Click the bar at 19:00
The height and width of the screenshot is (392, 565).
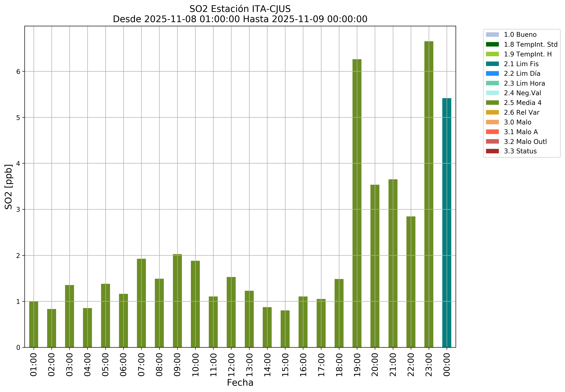click(x=357, y=203)
